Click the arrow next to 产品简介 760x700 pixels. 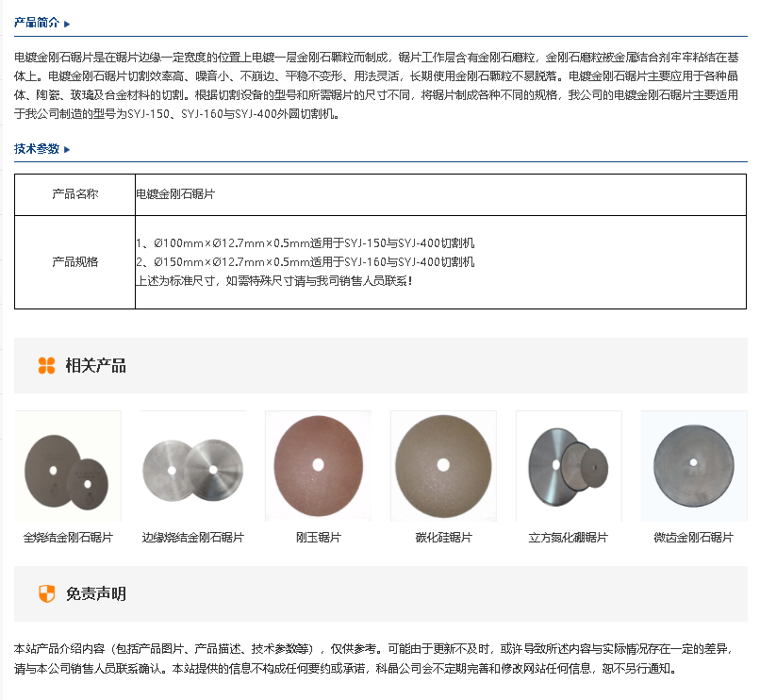67,24
